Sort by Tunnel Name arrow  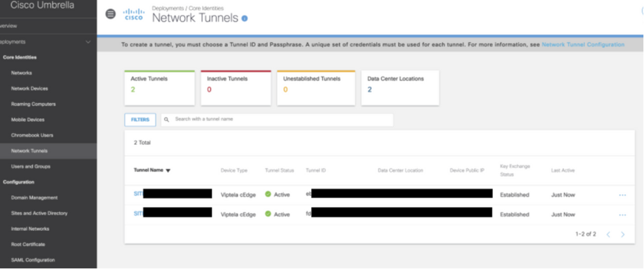pyautogui.click(x=168, y=171)
